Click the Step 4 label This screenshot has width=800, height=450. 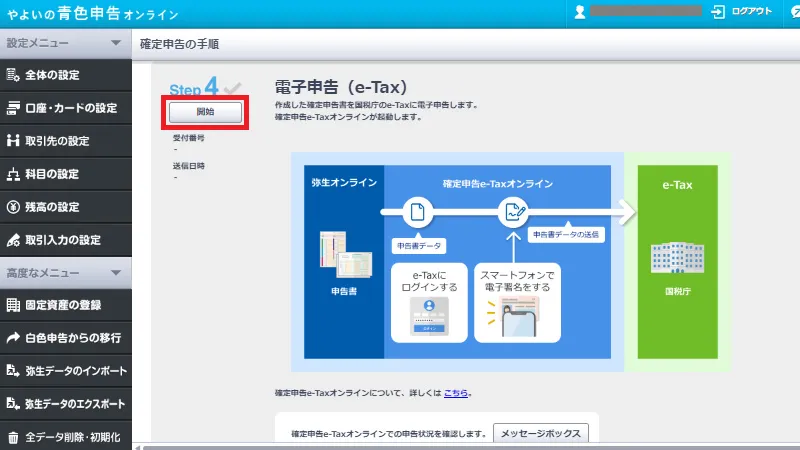point(194,87)
